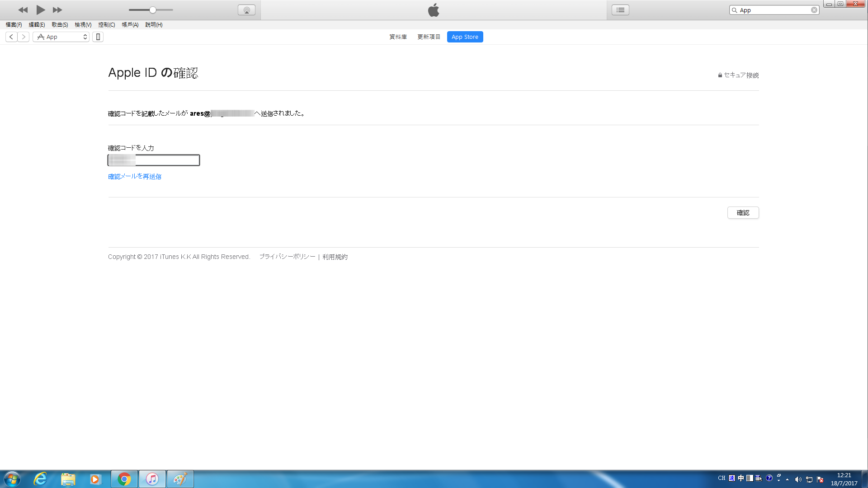
Task: Open the Up Next list icon
Action: 620,10
